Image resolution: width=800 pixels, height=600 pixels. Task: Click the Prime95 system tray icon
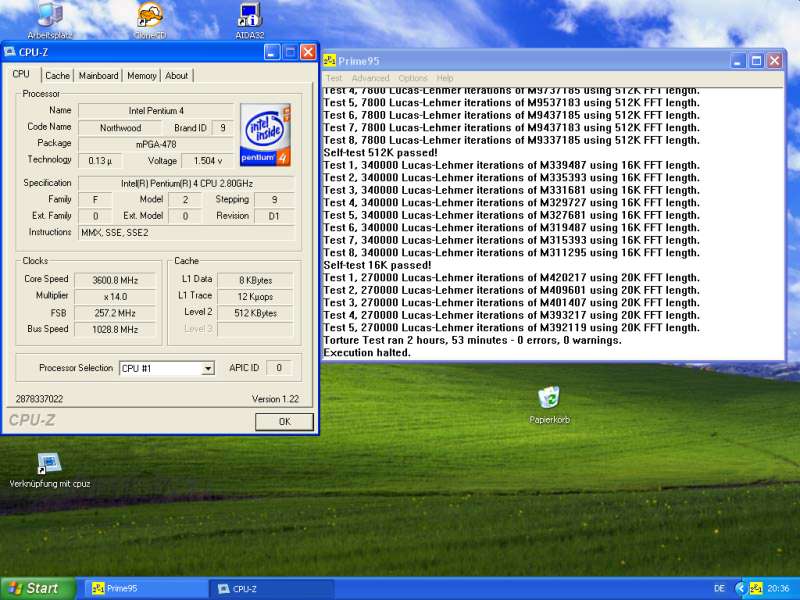click(756, 588)
